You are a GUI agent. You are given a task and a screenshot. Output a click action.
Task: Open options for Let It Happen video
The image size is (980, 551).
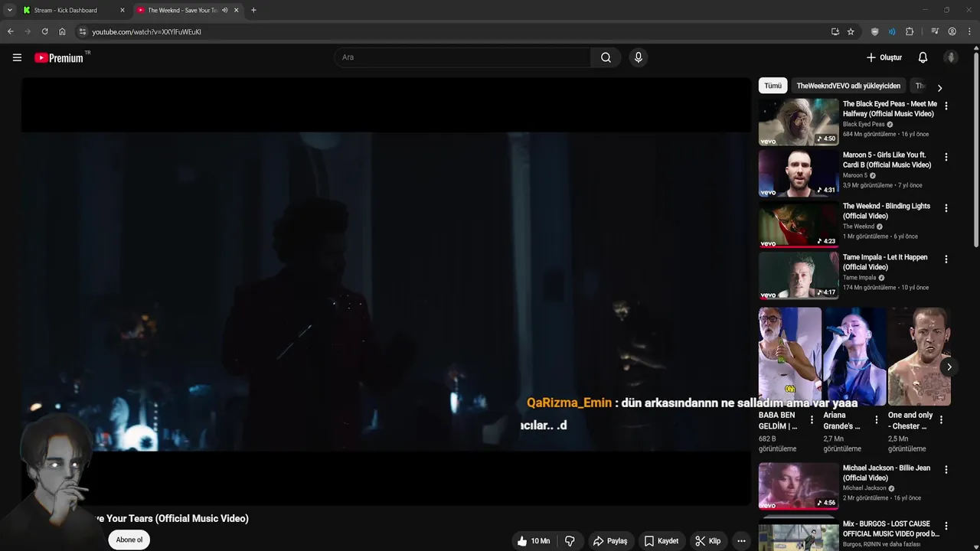(946, 259)
